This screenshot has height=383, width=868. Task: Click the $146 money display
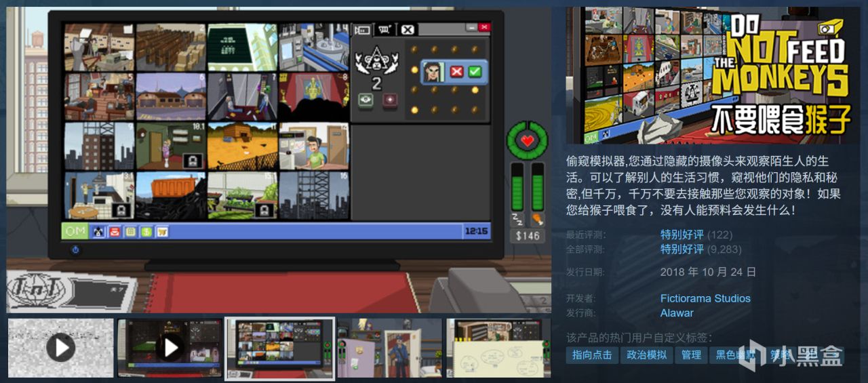(x=527, y=236)
